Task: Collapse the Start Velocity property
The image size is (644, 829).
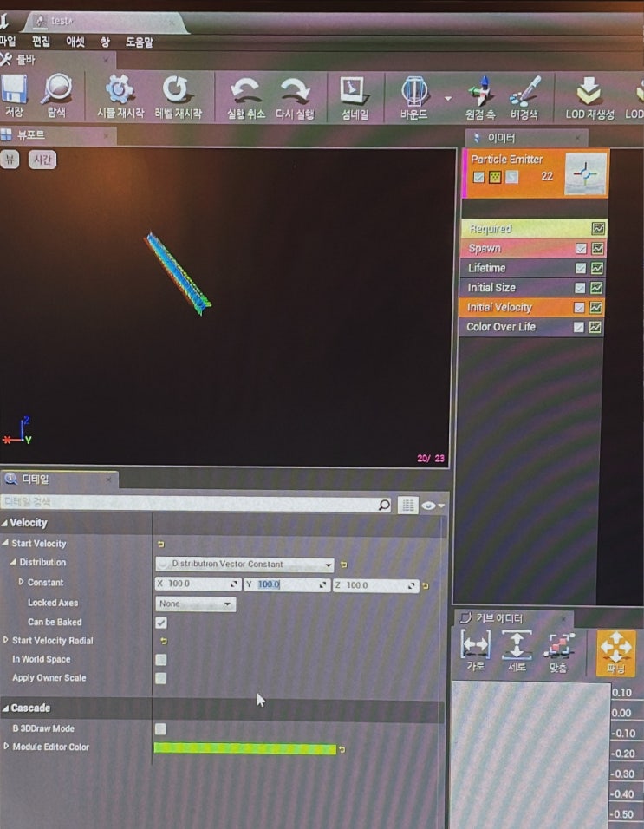Action: click(x=5, y=543)
